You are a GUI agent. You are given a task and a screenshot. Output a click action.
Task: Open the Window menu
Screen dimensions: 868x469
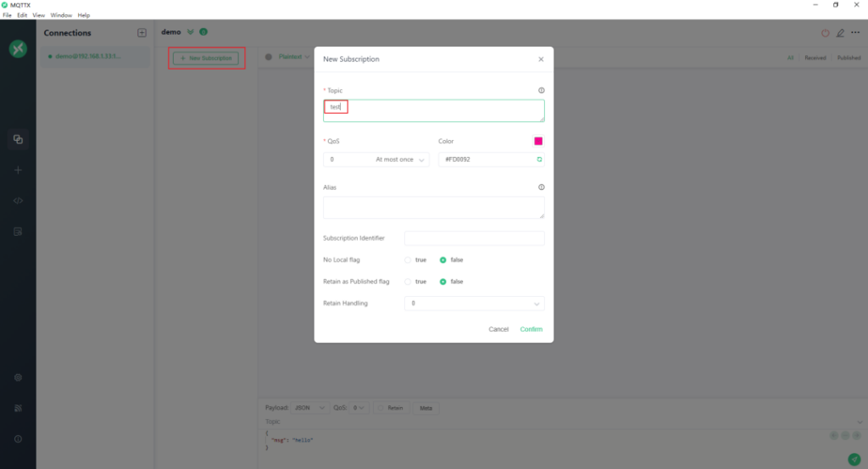[x=61, y=15]
